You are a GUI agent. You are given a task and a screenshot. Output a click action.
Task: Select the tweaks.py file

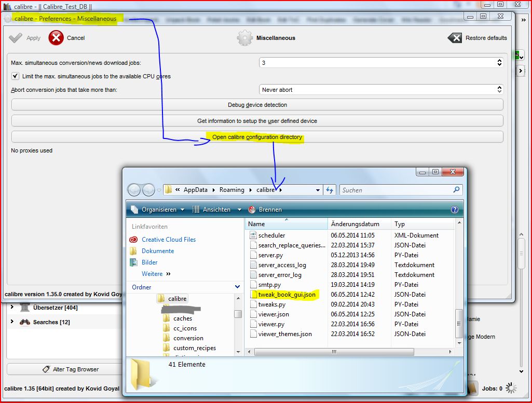pyautogui.click(x=272, y=304)
